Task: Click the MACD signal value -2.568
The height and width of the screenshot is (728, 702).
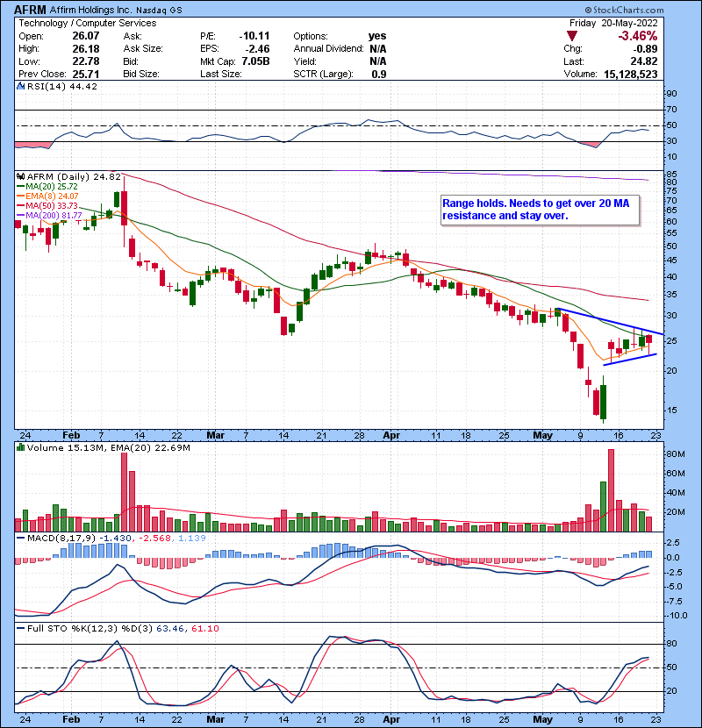Action: [x=154, y=539]
